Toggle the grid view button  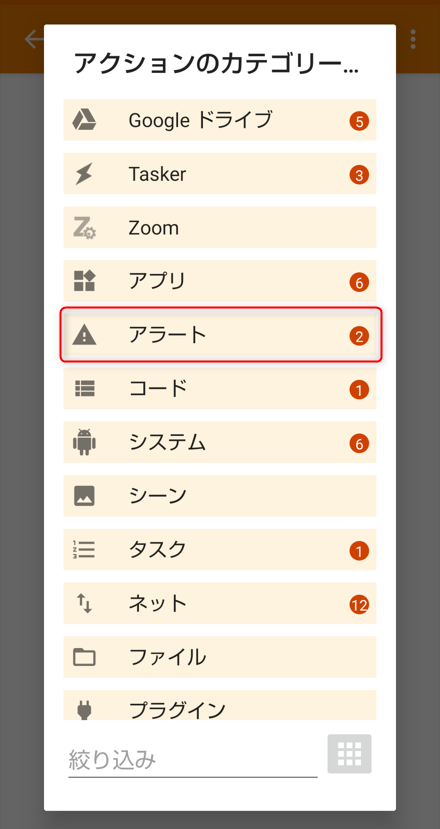pyautogui.click(x=349, y=754)
